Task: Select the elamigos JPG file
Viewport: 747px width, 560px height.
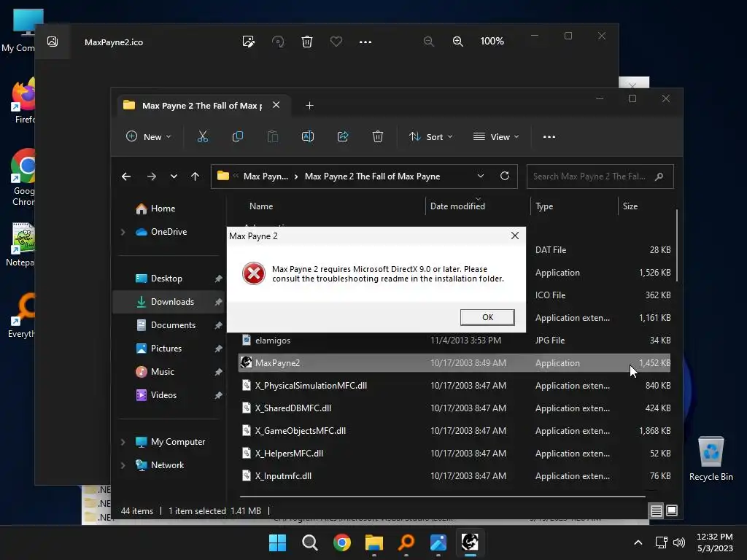Action: tap(454, 341)
